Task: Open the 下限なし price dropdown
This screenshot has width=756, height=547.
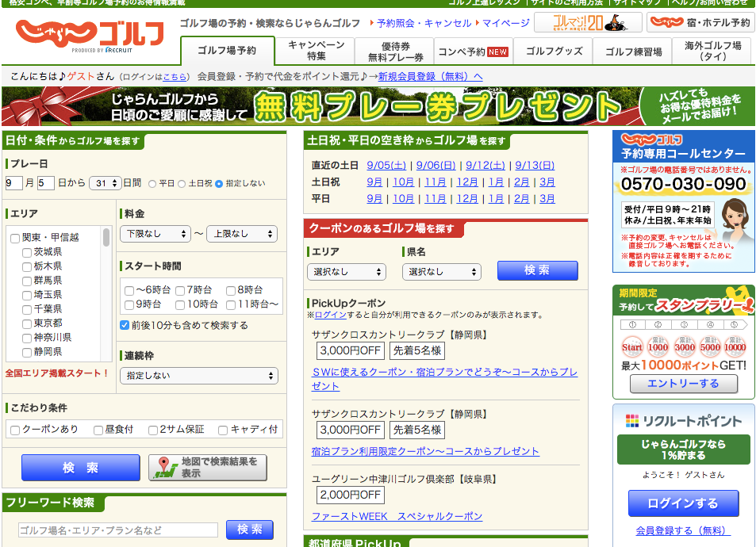Action: [155, 234]
